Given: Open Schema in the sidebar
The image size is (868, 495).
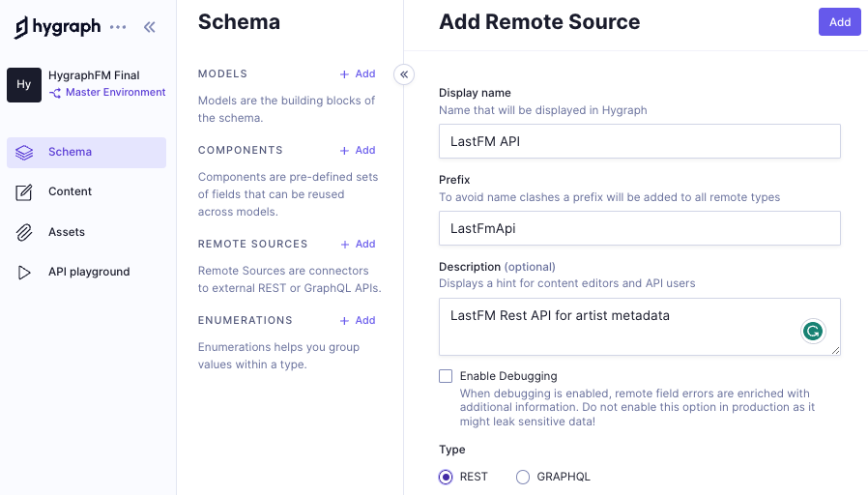Looking at the screenshot, I should point(86,152).
